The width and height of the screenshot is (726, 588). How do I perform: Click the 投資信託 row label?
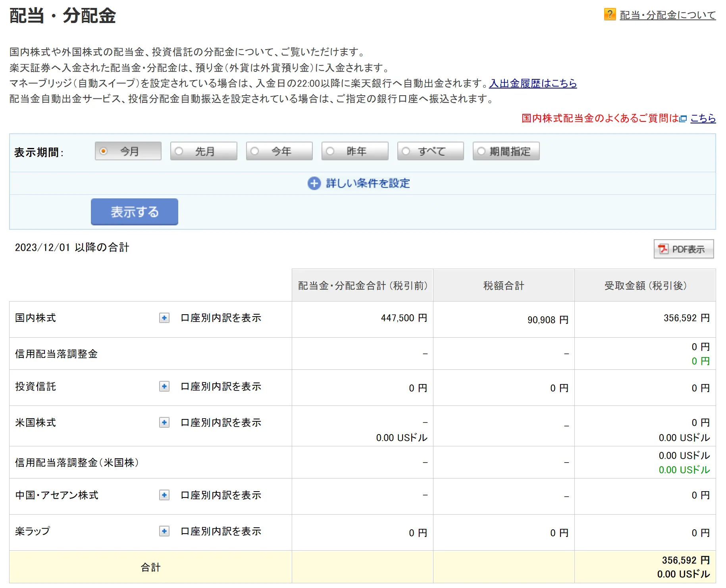click(36, 386)
